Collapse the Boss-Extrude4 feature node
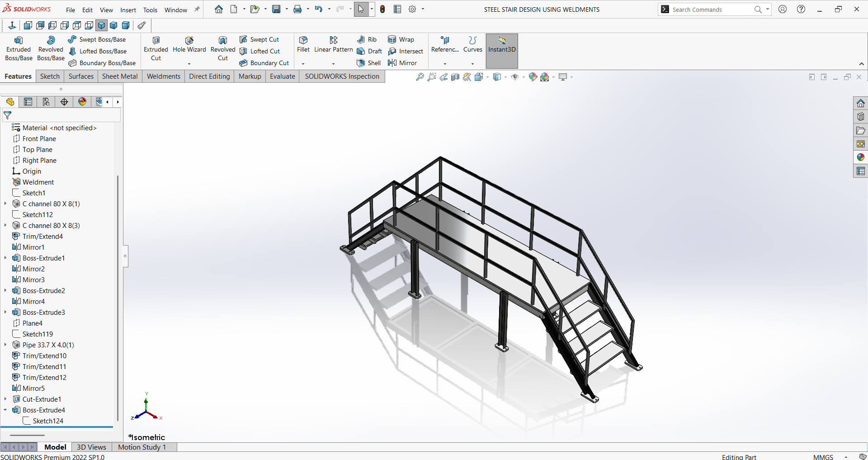This screenshot has height=460, width=868. point(5,410)
